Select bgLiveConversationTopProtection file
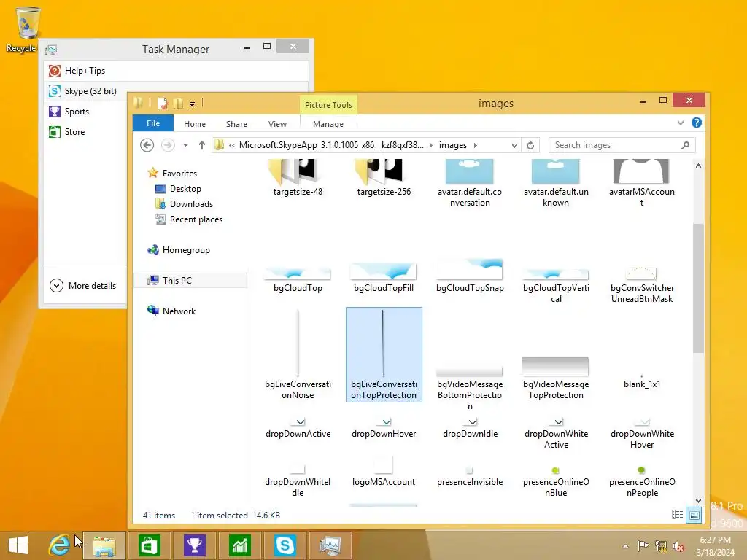Viewport: 747px width, 560px height. click(384, 355)
